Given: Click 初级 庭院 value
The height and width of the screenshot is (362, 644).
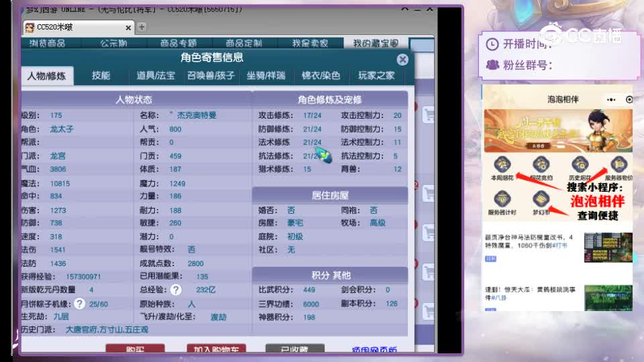Looking at the screenshot, I should 295,237.
